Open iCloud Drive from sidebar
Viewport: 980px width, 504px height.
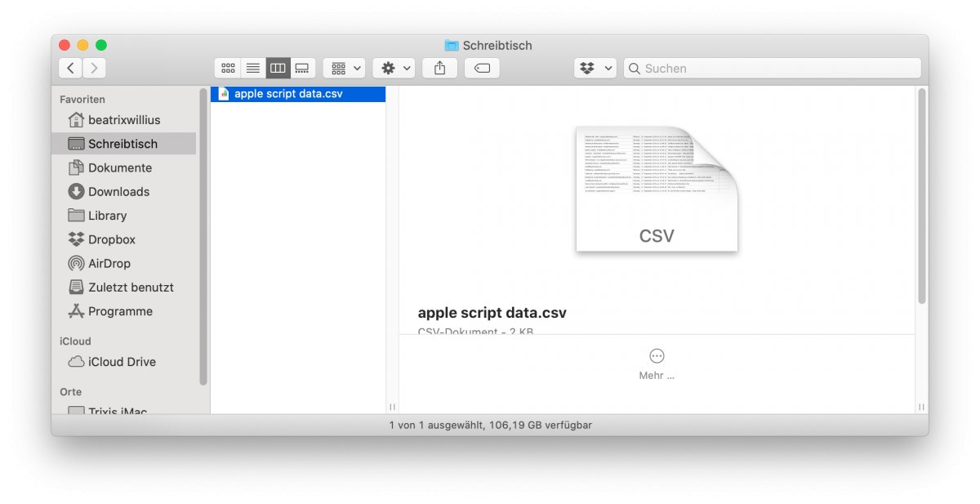[x=122, y=362]
